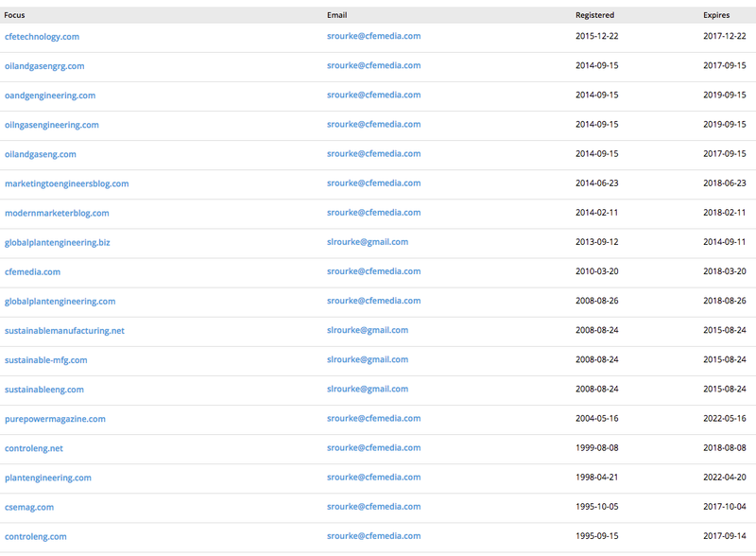This screenshot has width=756, height=556.
Task: Select the registered date 2013-09-12
Action: tap(597, 242)
